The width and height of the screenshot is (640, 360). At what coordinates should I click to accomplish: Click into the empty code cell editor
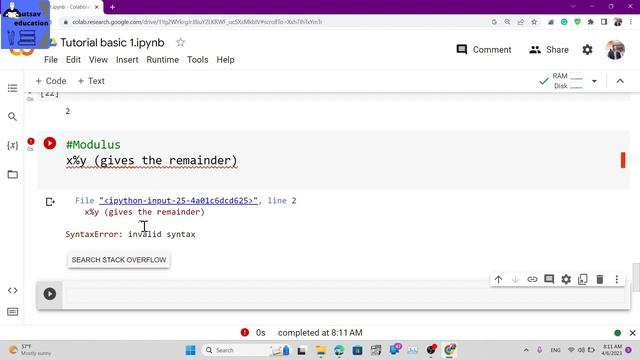click(x=345, y=294)
